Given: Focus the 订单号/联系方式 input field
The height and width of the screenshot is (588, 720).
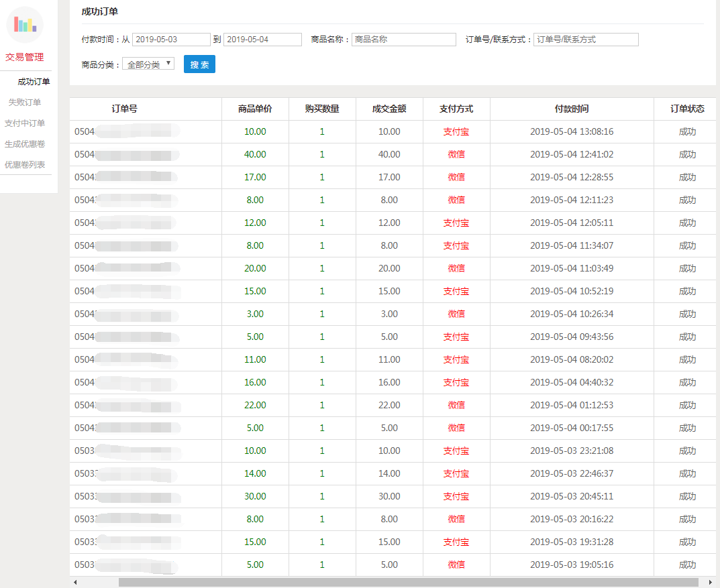Looking at the screenshot, I should point(586,40).
